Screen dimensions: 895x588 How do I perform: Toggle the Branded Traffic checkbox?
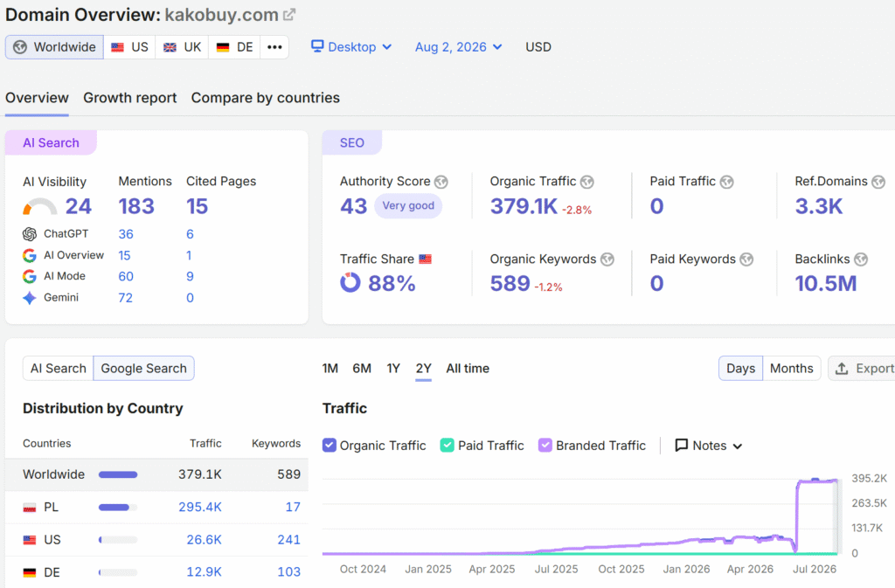coord(545,446)
